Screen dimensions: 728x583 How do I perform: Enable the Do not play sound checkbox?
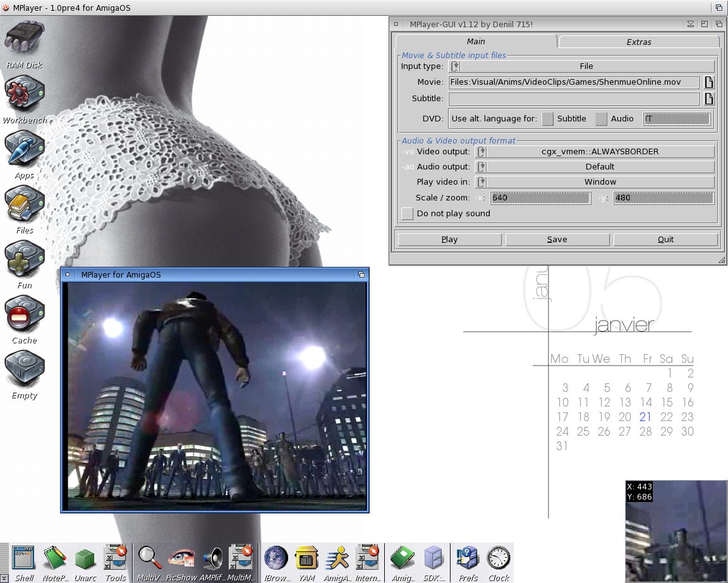point(407,214)
